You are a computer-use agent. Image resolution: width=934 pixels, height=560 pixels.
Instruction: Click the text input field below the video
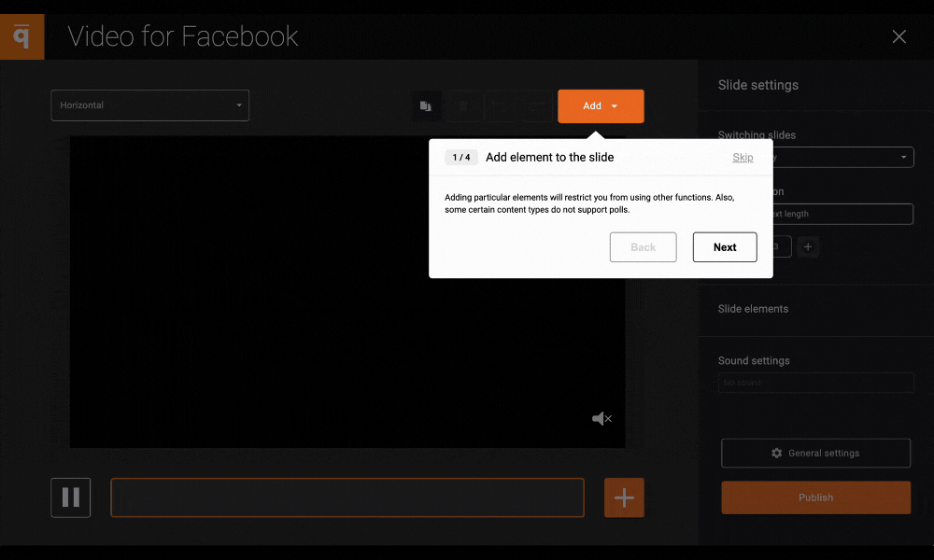pos(347,497)
